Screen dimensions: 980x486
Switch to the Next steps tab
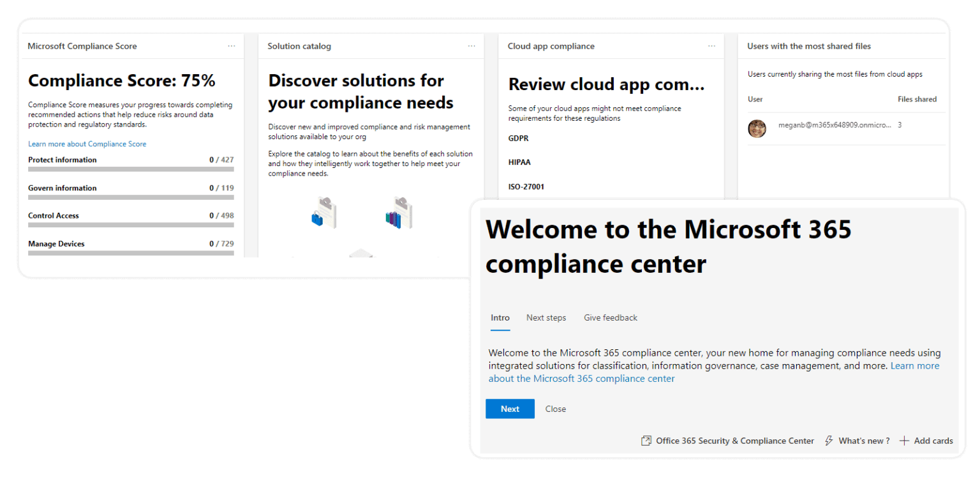[x=546, y=317]
